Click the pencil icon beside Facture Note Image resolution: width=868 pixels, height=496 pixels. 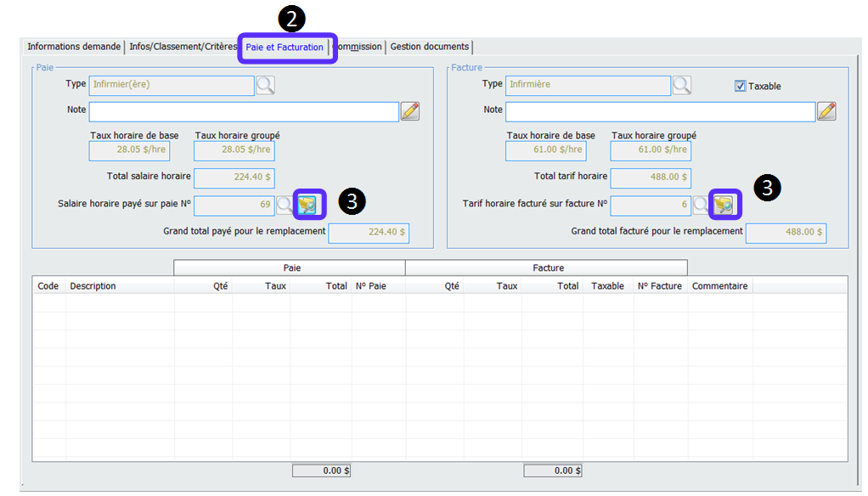pos(826,111)
